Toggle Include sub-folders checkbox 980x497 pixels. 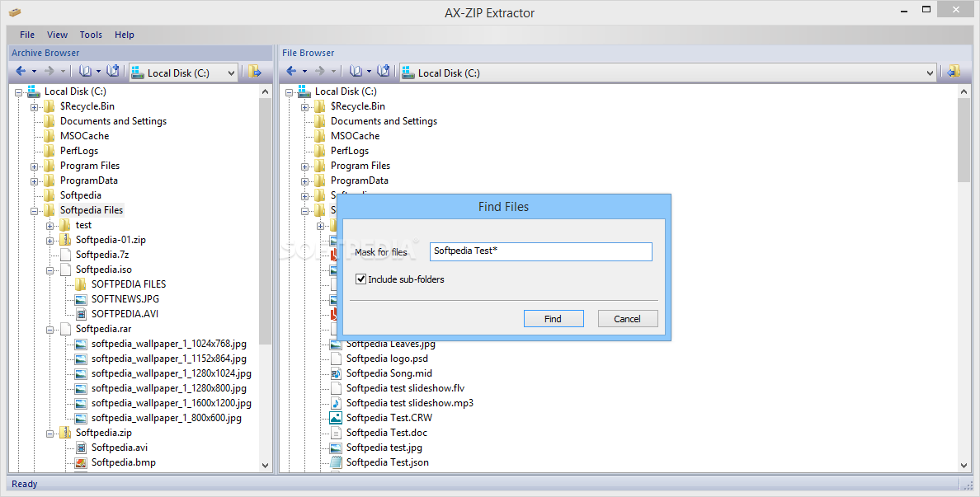coord(360,279)
